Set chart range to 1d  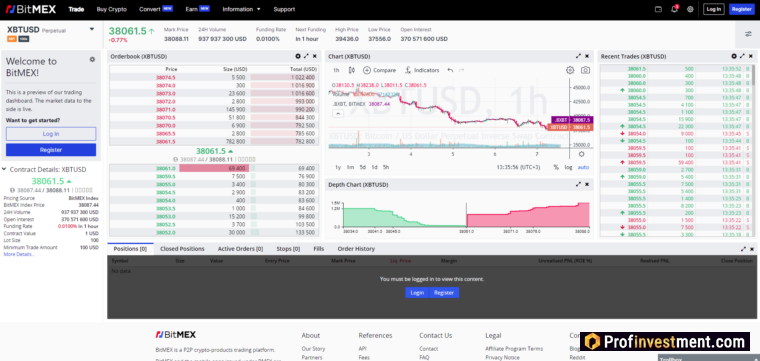tap(374, 167)
